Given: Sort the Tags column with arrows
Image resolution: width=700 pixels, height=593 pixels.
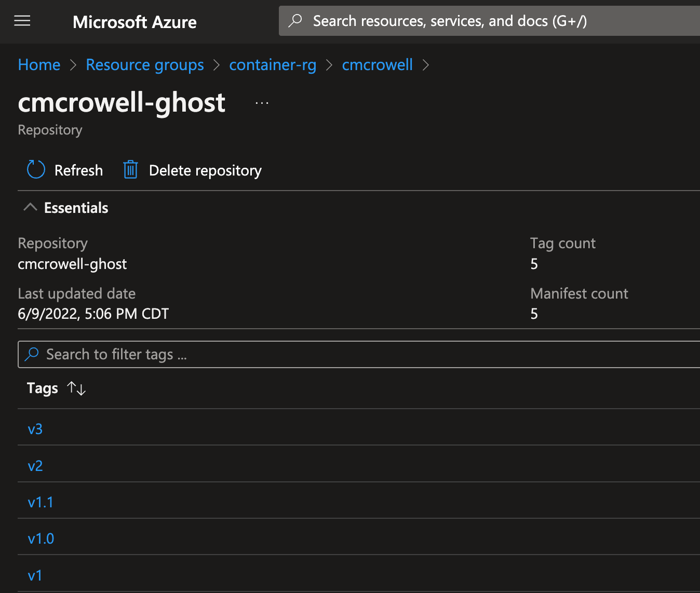Looking at the screenshot, I should click(x=76, y=388).
